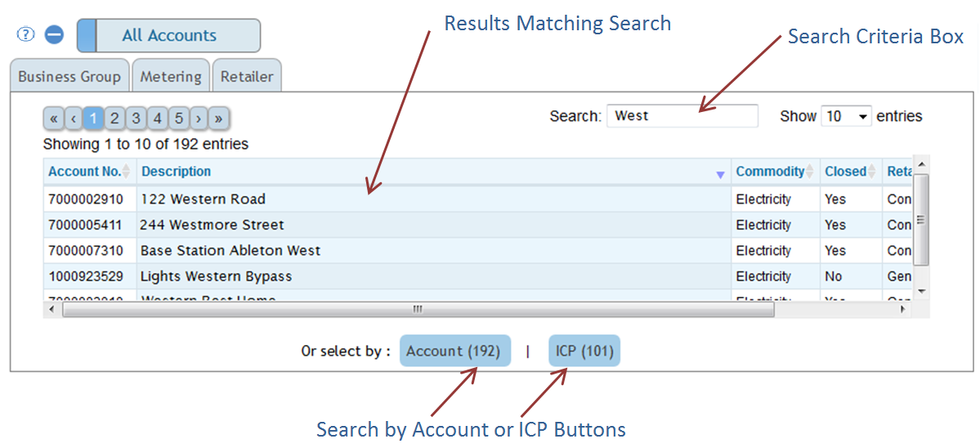Open the Metering tab
The width and height of the screenshot is (980, 448).
pos(170,77)
